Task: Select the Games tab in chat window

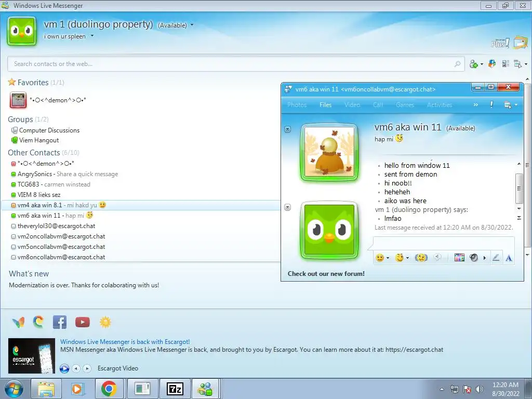Action: click(405, 105)
